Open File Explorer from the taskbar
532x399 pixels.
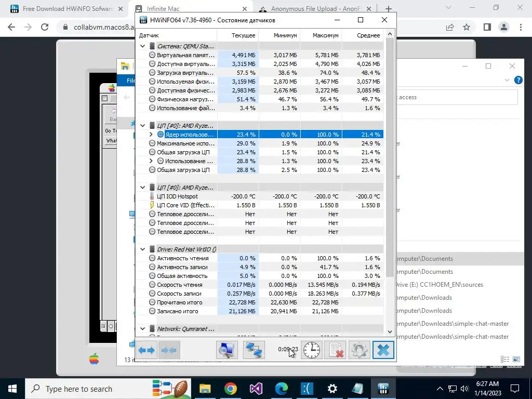(x=205, y=389)
